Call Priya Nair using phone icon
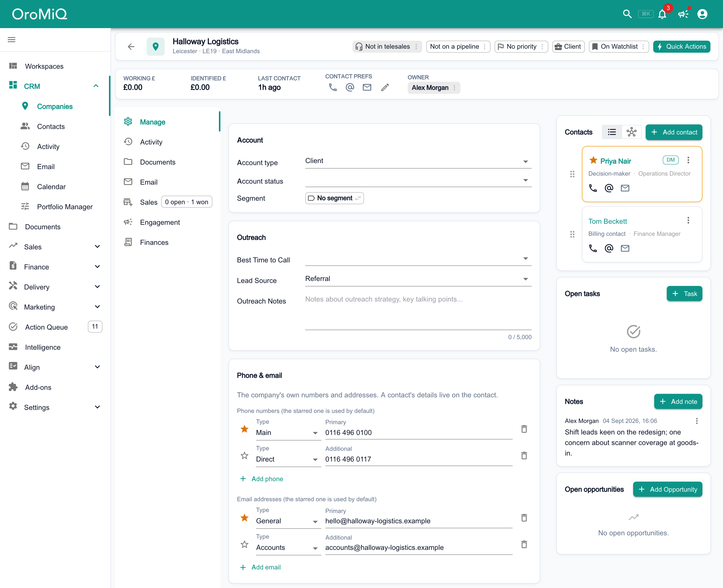This screenshot has width=723, height=588. tap(593, 188)
